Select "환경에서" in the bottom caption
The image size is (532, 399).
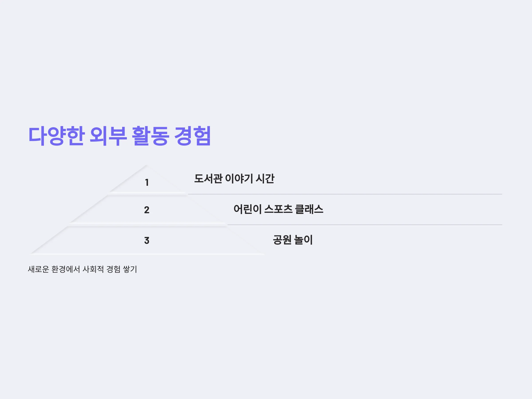pos(66,269)
